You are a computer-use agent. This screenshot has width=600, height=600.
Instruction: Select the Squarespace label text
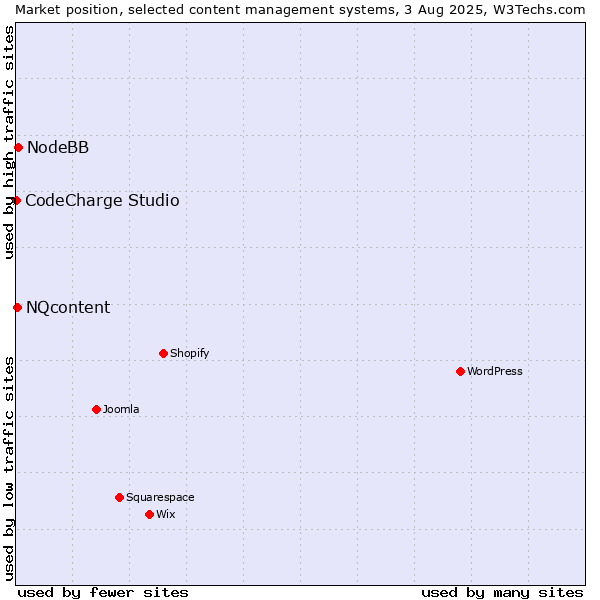pos(160,497)
